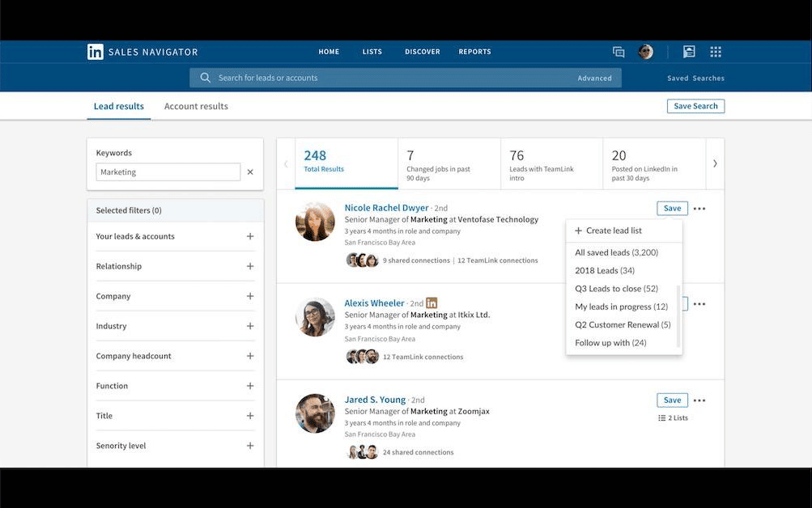Open the profile avatar menu
812x508 pixels.
645,52
